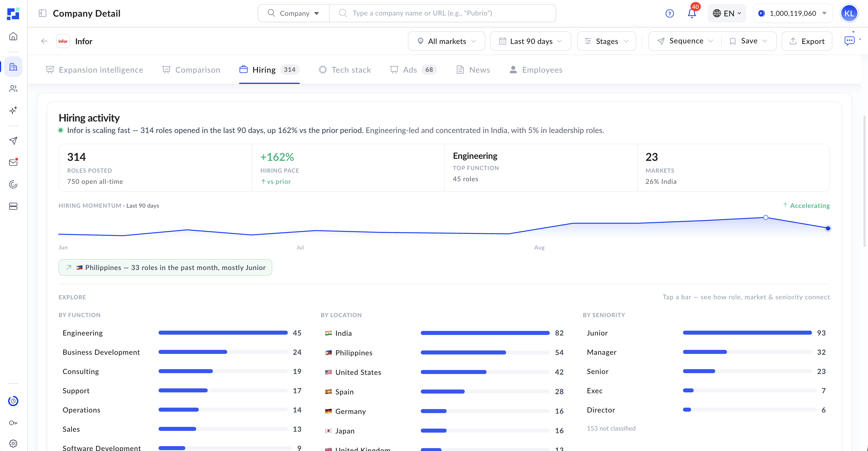Switch to the Tech stack tab
The height and width of the screenshot is (451, 868).
(x=344, y=70)
